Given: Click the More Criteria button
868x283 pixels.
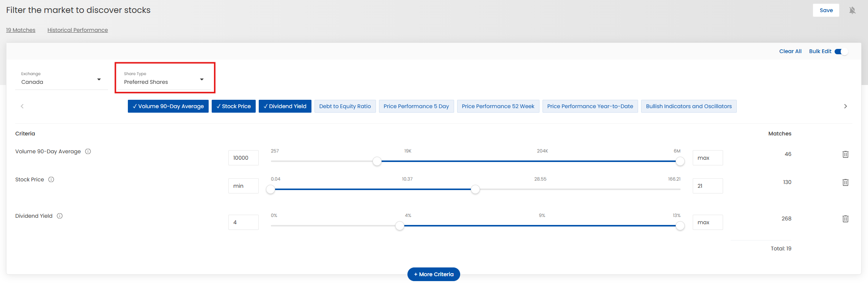Looking at the screenshot, I should tap(434, 274).
